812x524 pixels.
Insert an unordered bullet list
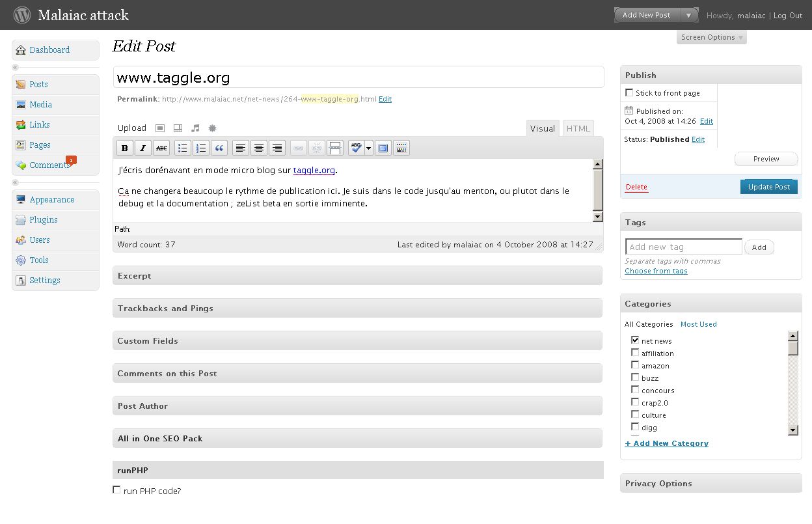183,148
